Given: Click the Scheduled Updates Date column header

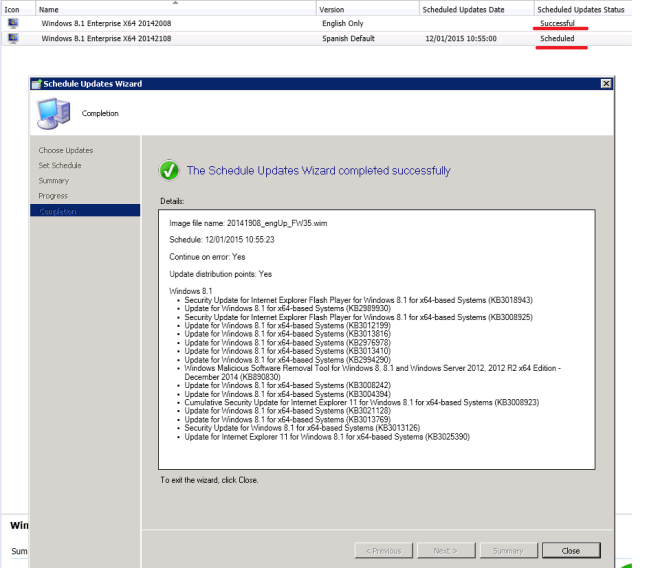Looking at the screenshot, I should tap(463, 9).
